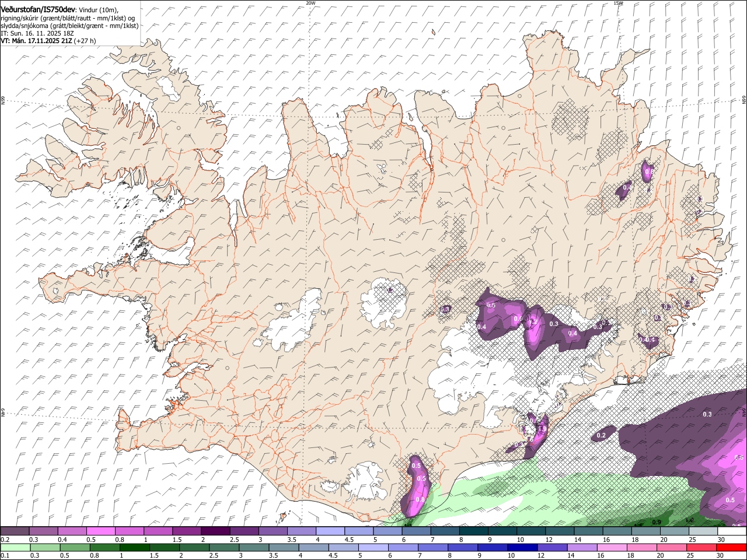The width and height of the screenshot is (747, 560).
Task: Select the lower legend swatch between 25 and 30
Action: pyautogui.click(x=700, y=547)
